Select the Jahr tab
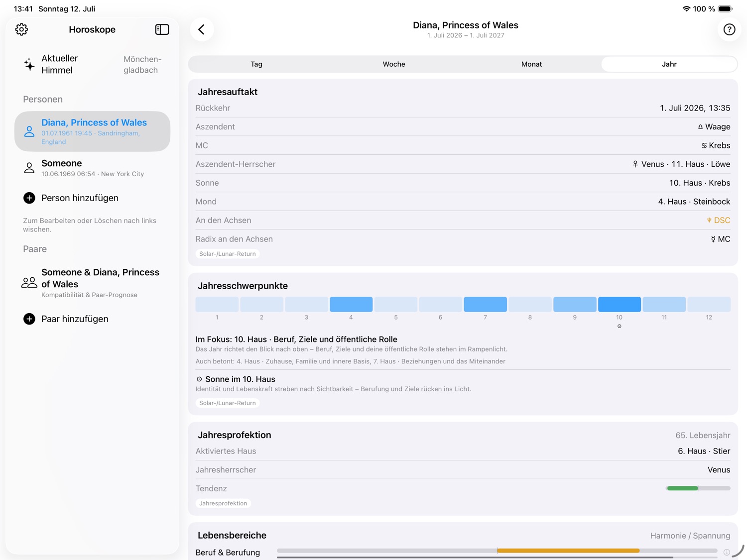Viewport: 747px width, 560px height. (x=669, y=64)
